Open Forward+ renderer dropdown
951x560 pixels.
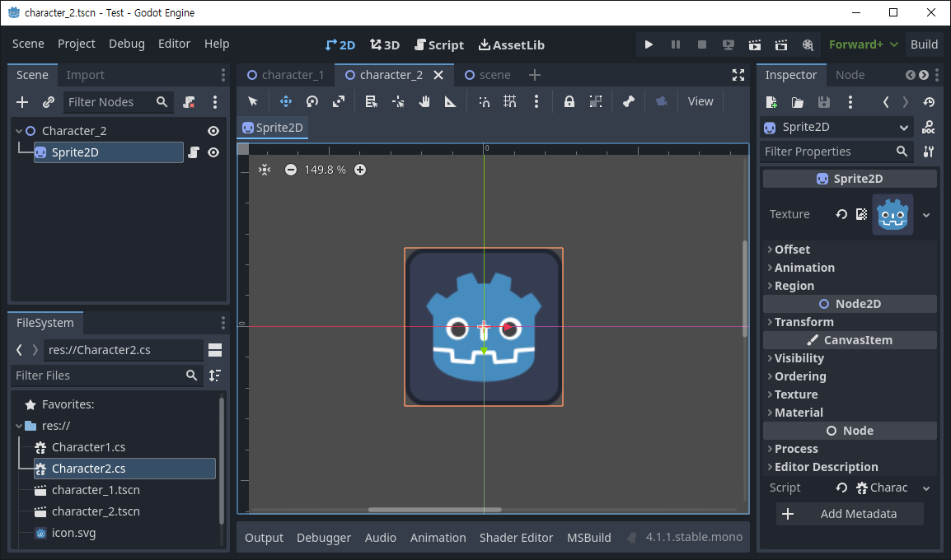click(863, 44)
